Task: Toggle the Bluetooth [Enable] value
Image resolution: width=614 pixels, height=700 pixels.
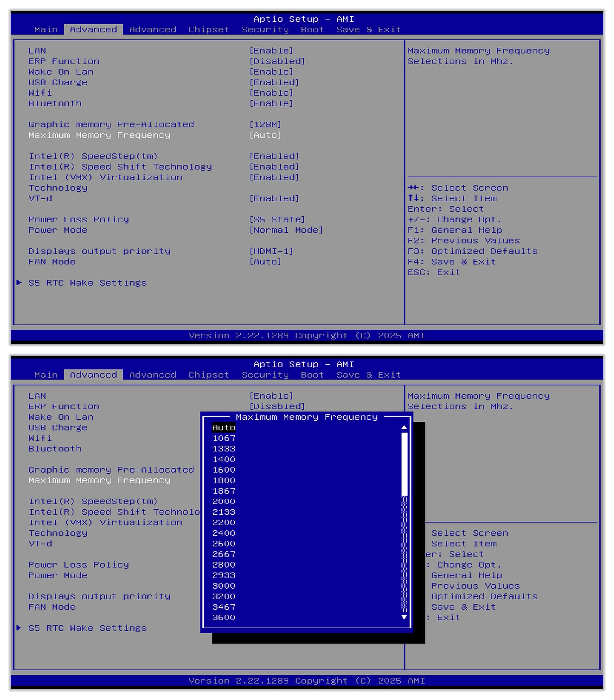Action: [x=271, y=103]
